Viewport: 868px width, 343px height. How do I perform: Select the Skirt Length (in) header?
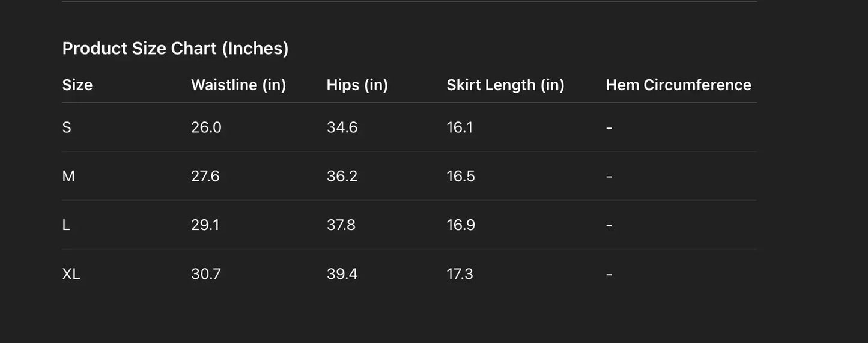click(505, 85)
